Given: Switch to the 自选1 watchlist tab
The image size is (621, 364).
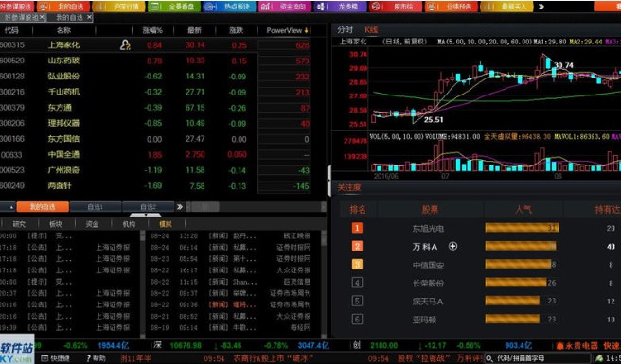Looking at the screenshot, I should click(x=96, y=206).
